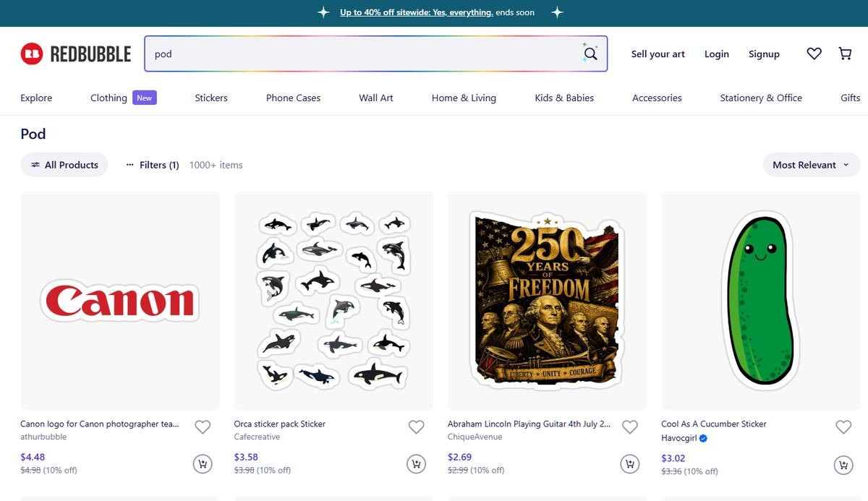Open the Canon logo sticker thumbnail
The width and height of the screenshot is (868, 501).
coord(120,301)
